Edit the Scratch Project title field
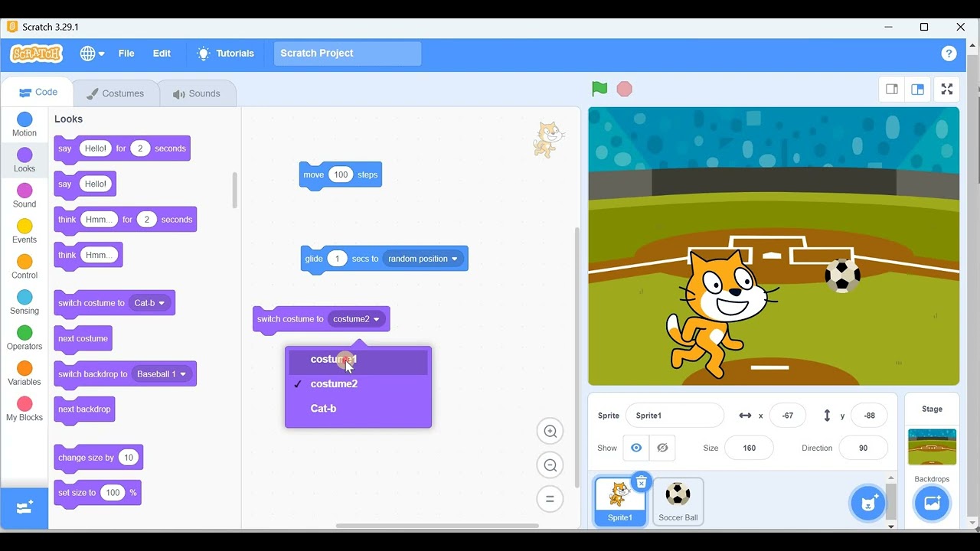980x551 pixels. click(x=348, y=54)
